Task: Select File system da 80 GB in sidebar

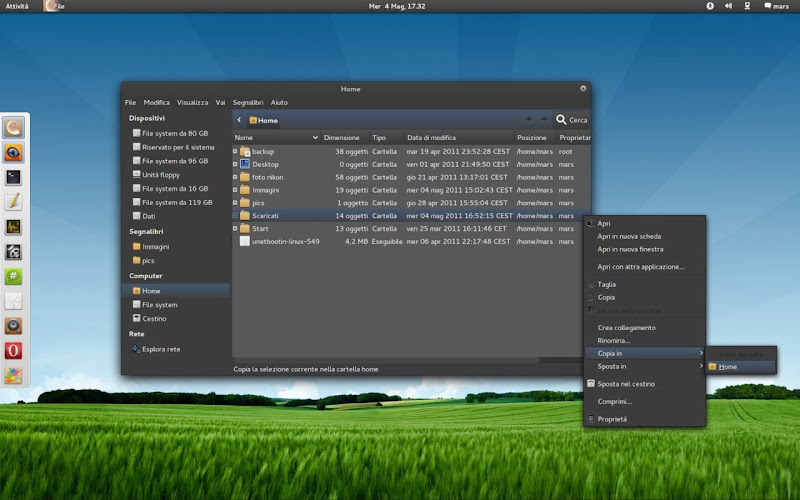Action: (x=174, y=133)
